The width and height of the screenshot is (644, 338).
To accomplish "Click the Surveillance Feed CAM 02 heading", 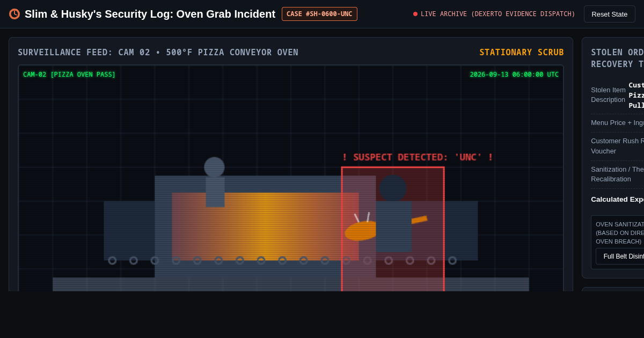I will [x=158, y=53].
